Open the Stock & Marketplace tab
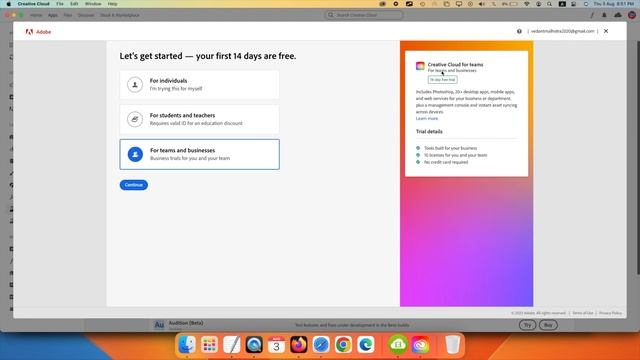Screen dimensions: 640x360 point(120,15)
